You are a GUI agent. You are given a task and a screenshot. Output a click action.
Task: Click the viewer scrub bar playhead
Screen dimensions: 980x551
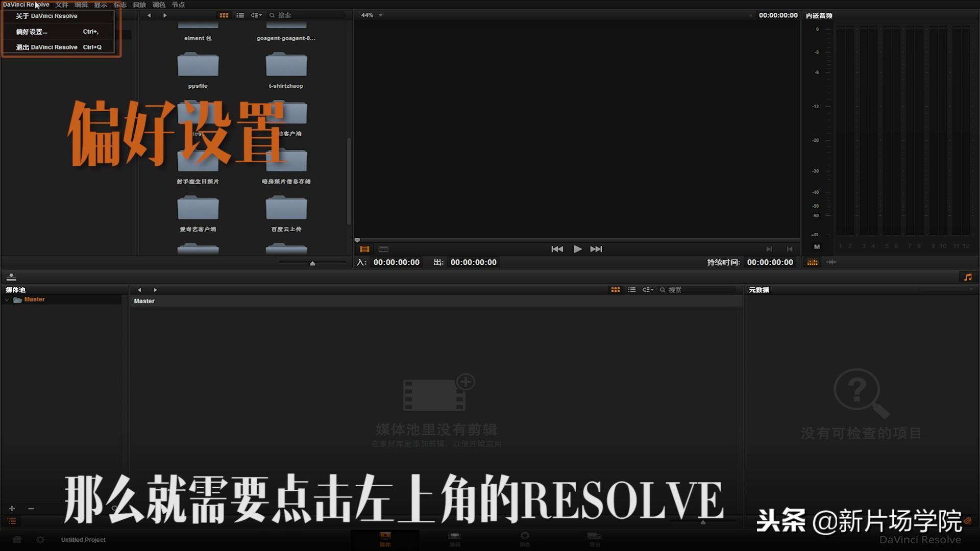357,240
